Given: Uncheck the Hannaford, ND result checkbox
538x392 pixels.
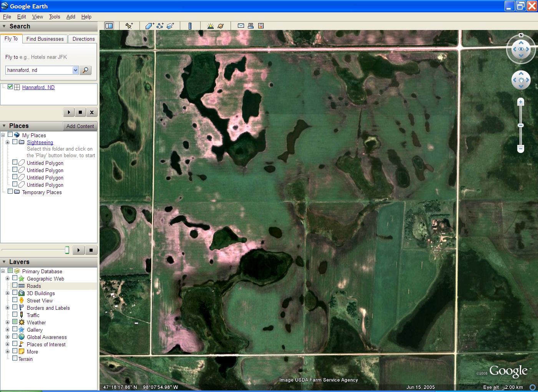Looking at the screenshot, I should click(x=10, y=87).
